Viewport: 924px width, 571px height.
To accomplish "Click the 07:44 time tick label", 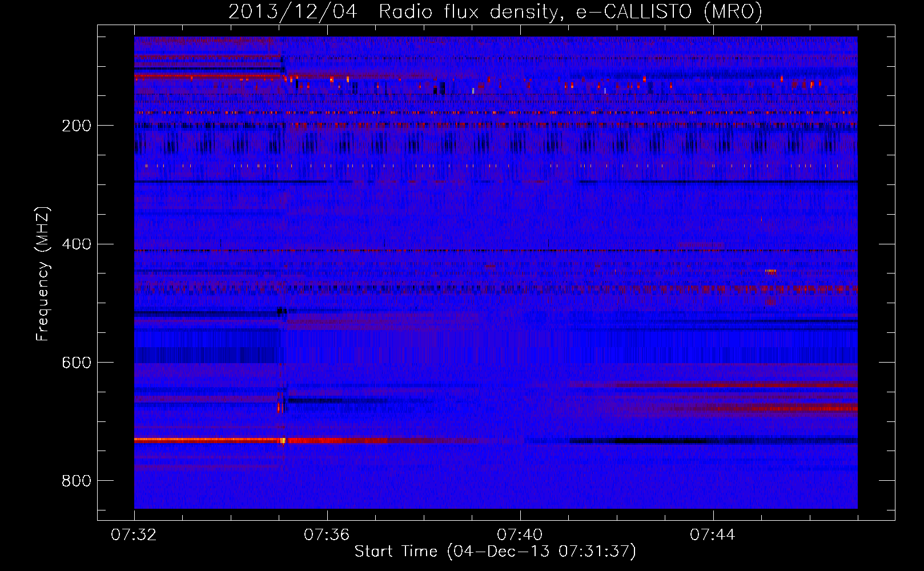I will tap(713, 535).
